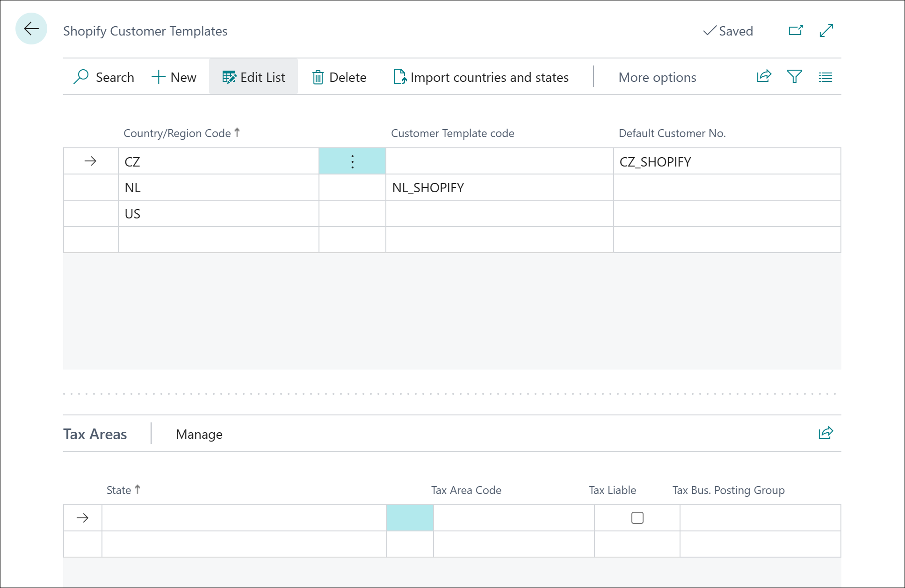
Task: Click Customer Template code column header
Action: tap(452, 133)
